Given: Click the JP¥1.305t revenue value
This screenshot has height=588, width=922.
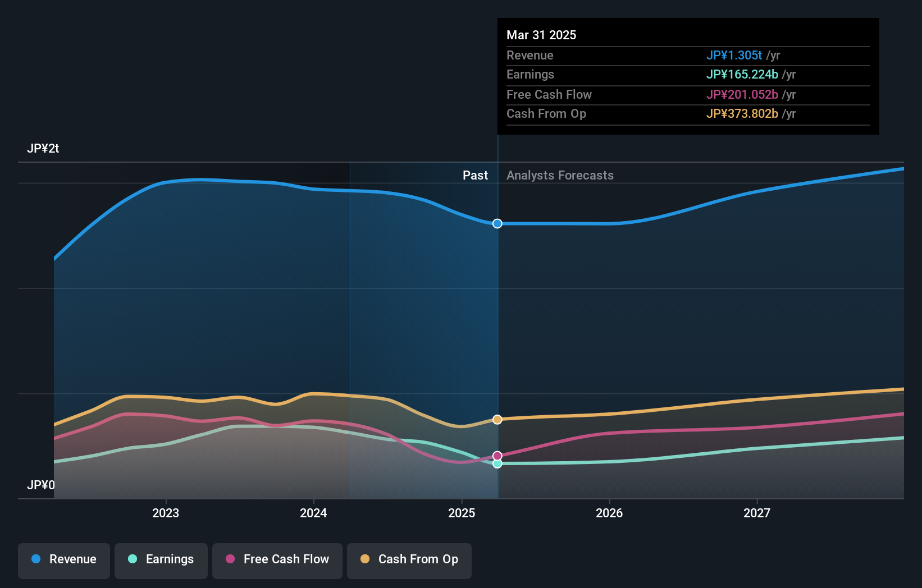Looking at the screenshot, I should [x=734, y=55].
